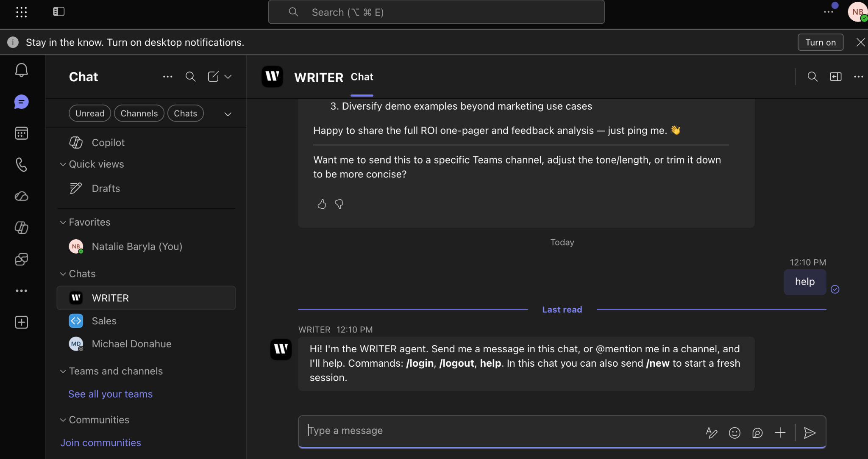
Task: Send the message with arrow icon
Action: (x=810, y=433)
